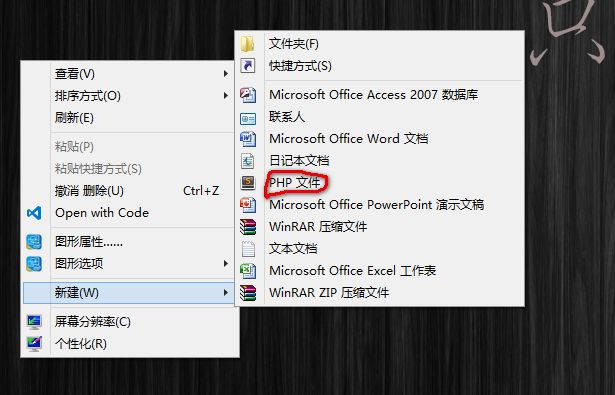The image size is (615, 395).
Task: Create a new 文件夹(F)
Action: tap(380, 44)
